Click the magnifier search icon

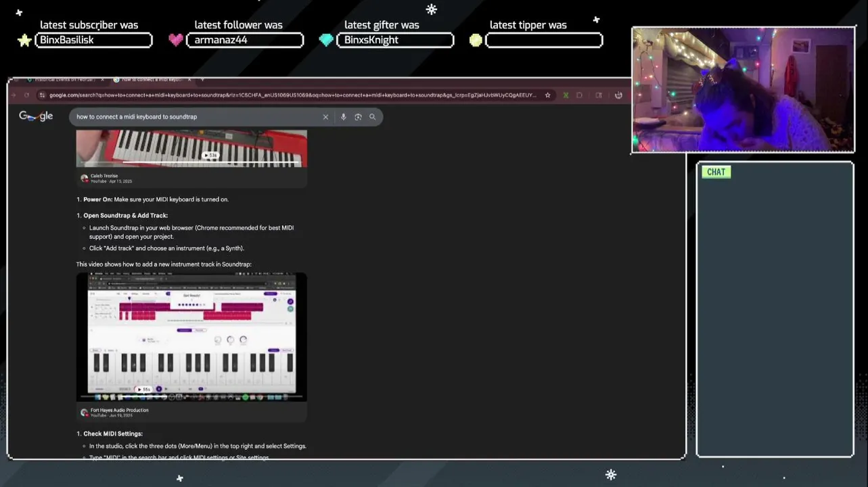372,117
